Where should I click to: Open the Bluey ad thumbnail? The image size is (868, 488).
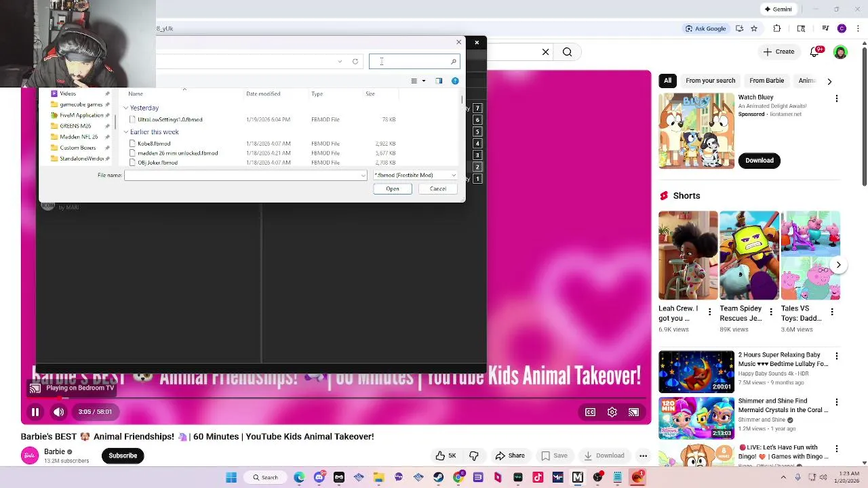pos(696,131)
